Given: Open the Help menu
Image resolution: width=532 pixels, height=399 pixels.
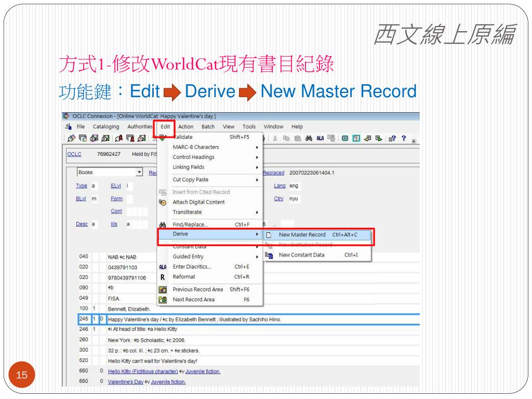Looking at the screenshot, I should point(297,127).
